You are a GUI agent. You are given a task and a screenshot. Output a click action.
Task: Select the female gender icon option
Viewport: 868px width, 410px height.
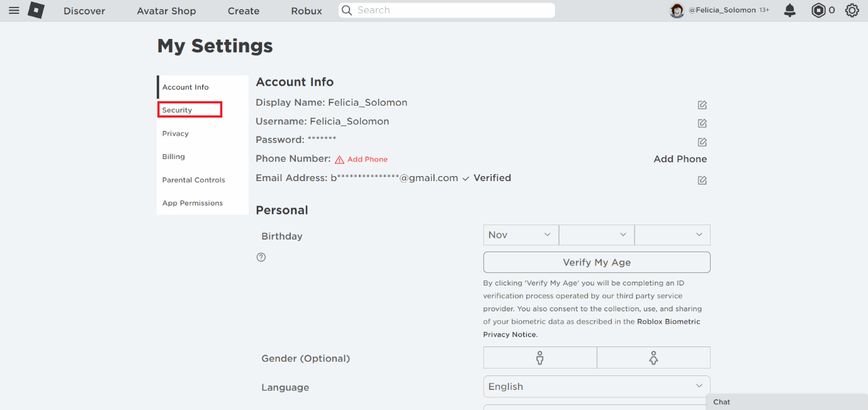point(653,358)
